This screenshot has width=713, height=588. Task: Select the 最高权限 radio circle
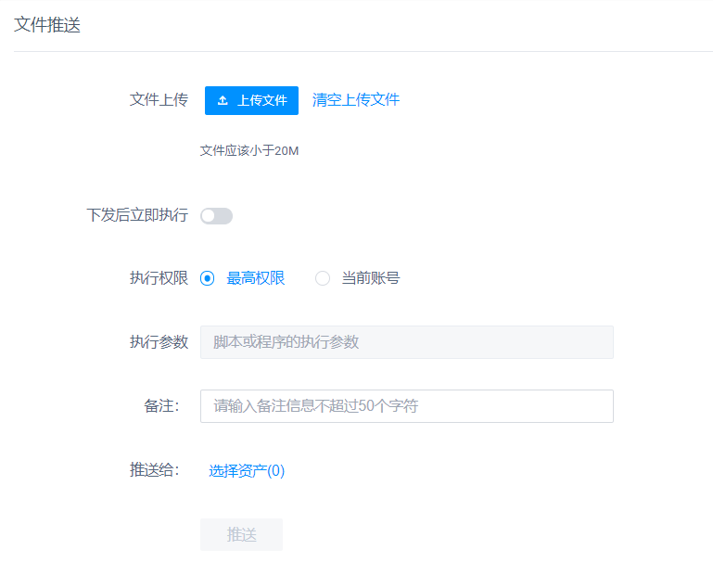pos(207,278)
